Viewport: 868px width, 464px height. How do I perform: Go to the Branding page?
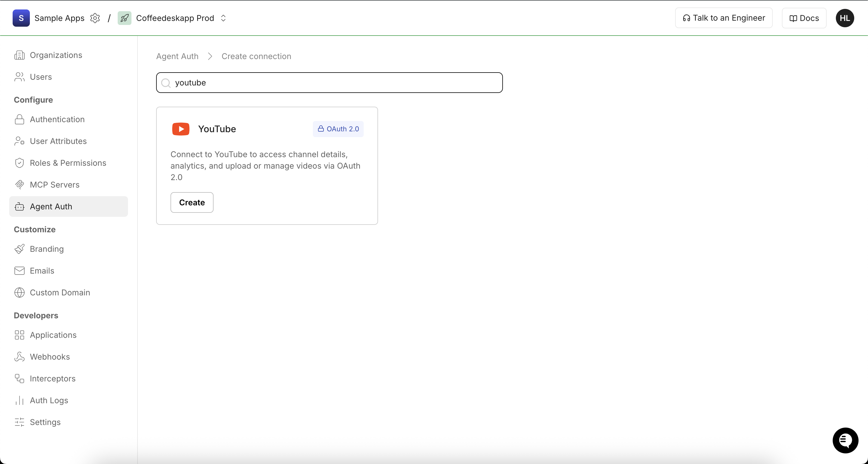[x=46, y=249]
